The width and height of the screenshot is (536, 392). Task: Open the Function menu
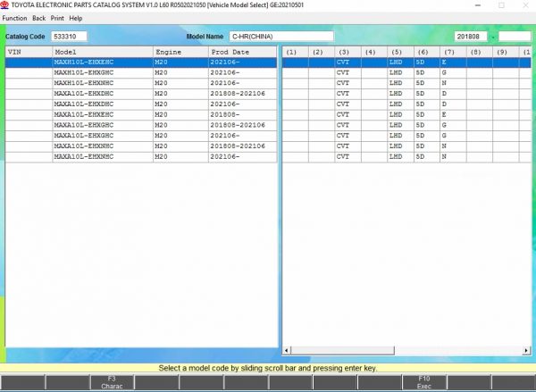[14, 18]
